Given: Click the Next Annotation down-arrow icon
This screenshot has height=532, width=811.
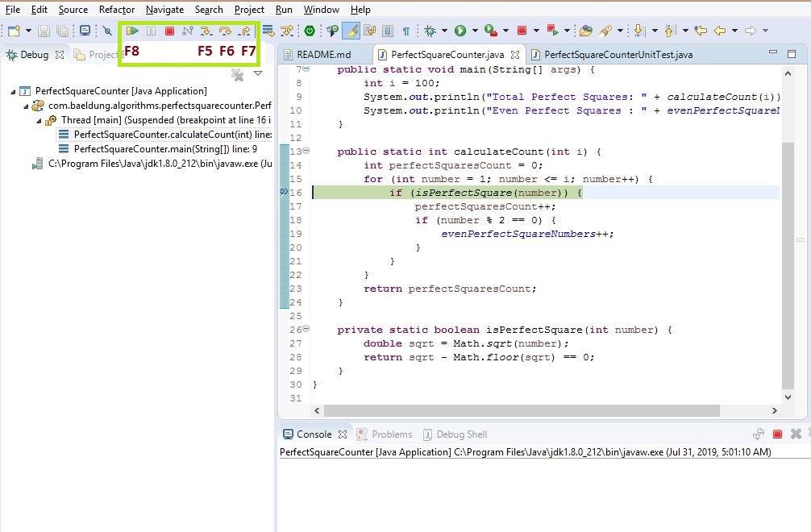Looking at the screenshot, I should (639, 31).
